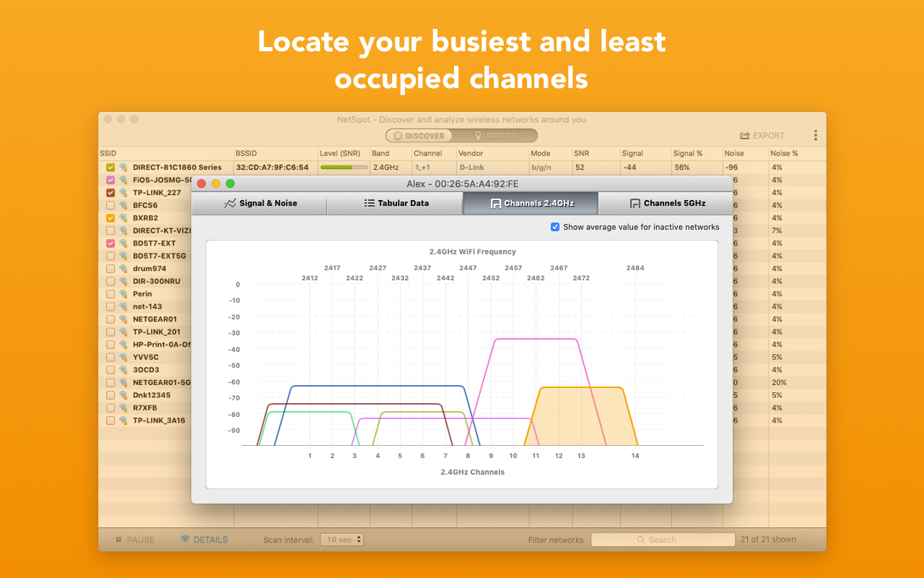This screenshot has height=578, width=924.
Task: Sort by the Noise % column header
Action: coord(797,154)
